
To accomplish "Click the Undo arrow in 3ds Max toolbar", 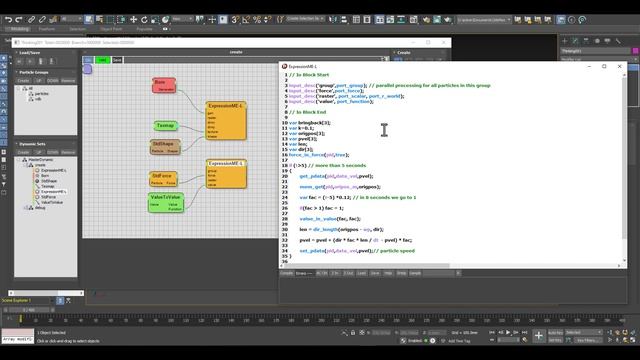I will (x=8, y=19).
